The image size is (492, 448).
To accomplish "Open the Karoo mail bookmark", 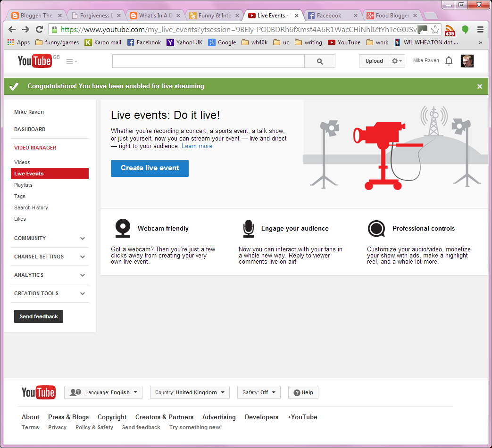I will pyautogui.click(x=103, y=42).
